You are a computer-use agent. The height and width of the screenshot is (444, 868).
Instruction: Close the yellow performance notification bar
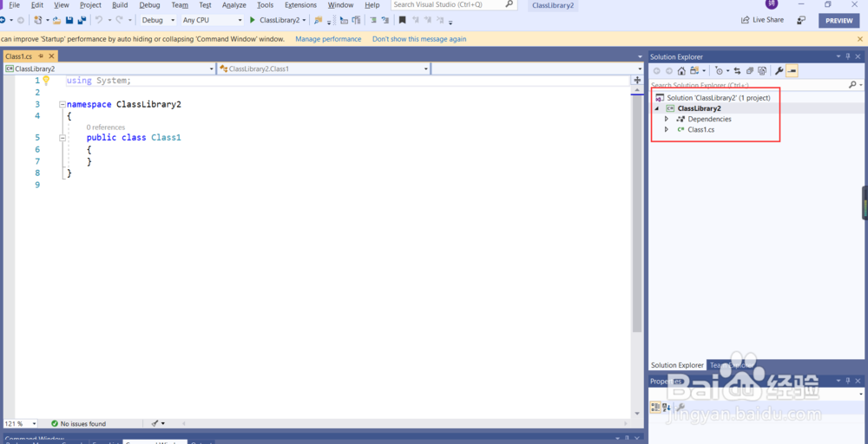click(859, 39)
